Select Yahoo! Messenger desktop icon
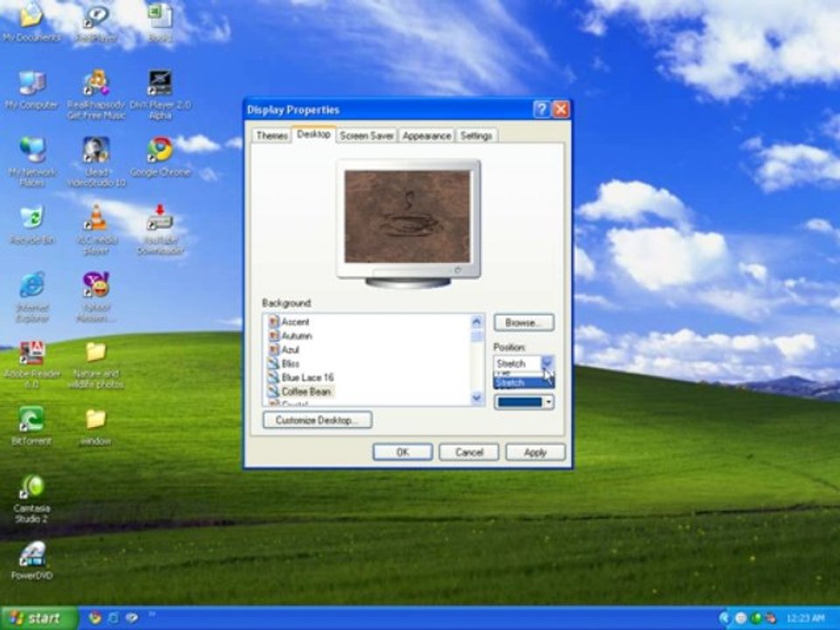Viewport: 840px width, 630px height. (96, 297)
